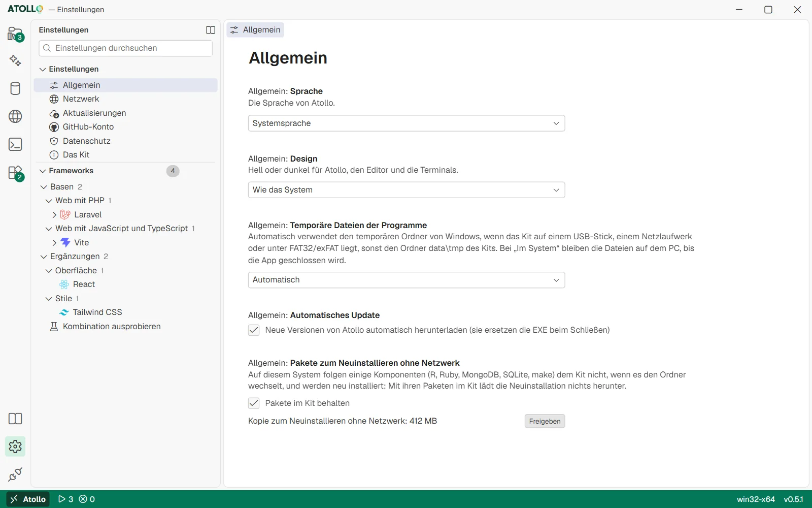Click the Laravel framework icon in tree
The image size is (812, 508).
(65, 214)
